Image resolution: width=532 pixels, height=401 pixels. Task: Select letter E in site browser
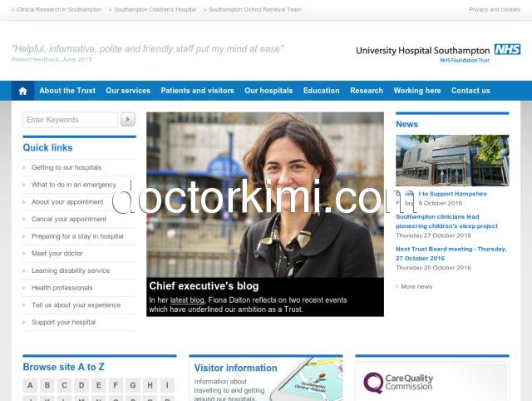[99, 385]
